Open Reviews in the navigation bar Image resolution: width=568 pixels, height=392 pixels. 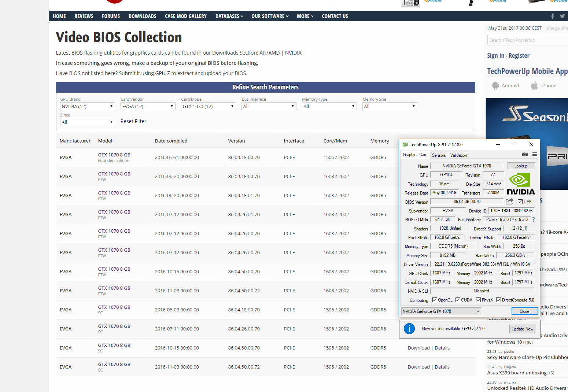(84, 16)
